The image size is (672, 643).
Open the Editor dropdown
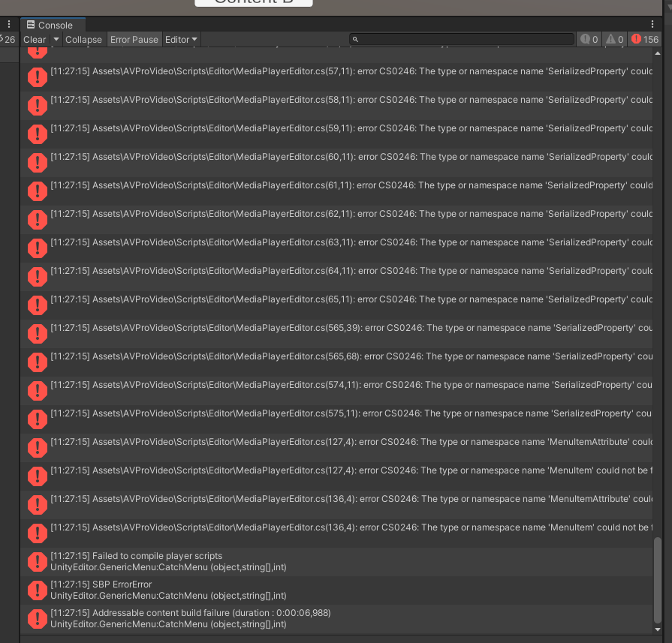tap(180, 39)
